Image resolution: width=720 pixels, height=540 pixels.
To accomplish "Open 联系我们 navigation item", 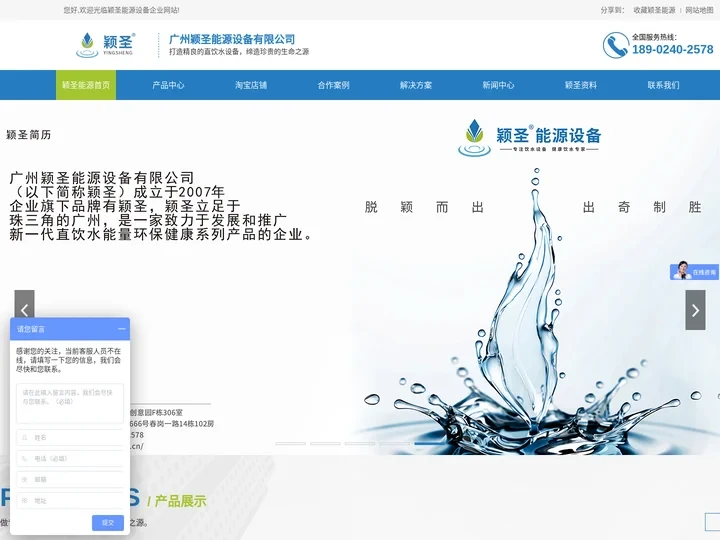I will pyautogui.click(x=663, y=85).
